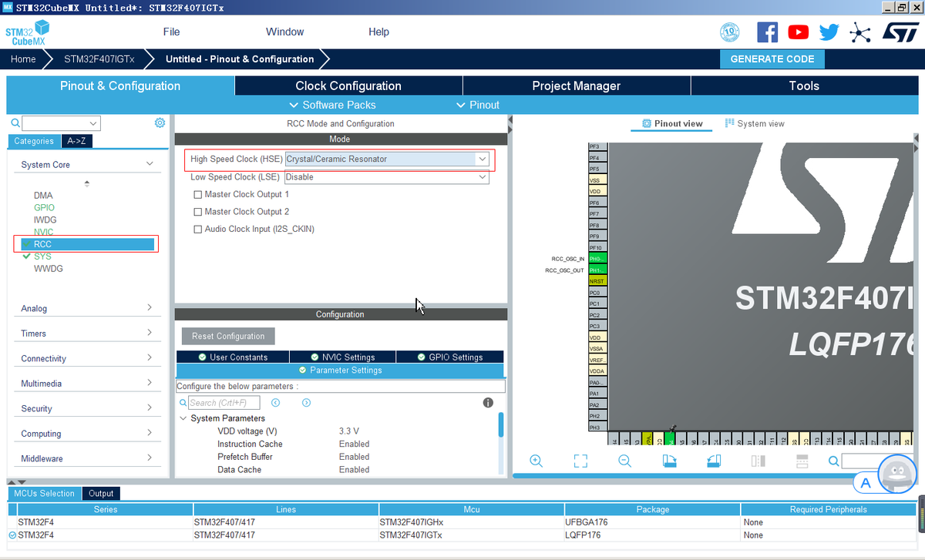Image resolution: width=925 pixels, height=560 pixels.
Task: Enable Master Clock Output 1 checkbox
Action: coord(198,195)
